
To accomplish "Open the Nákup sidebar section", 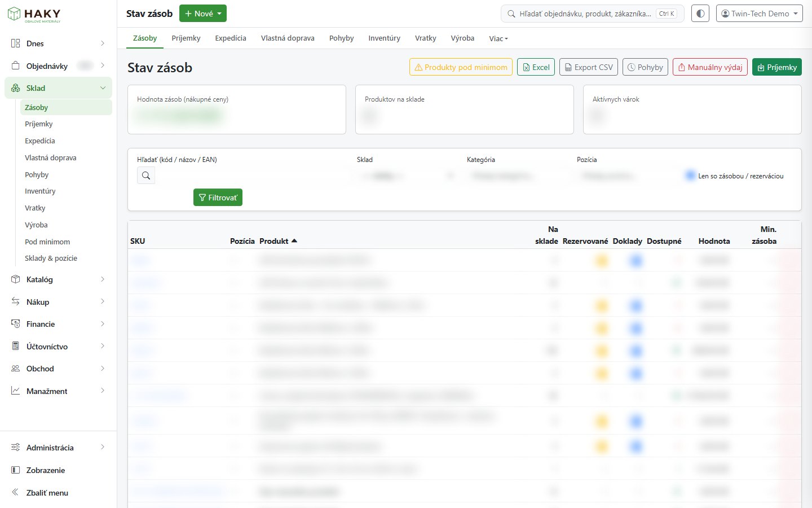I will 58,302.
